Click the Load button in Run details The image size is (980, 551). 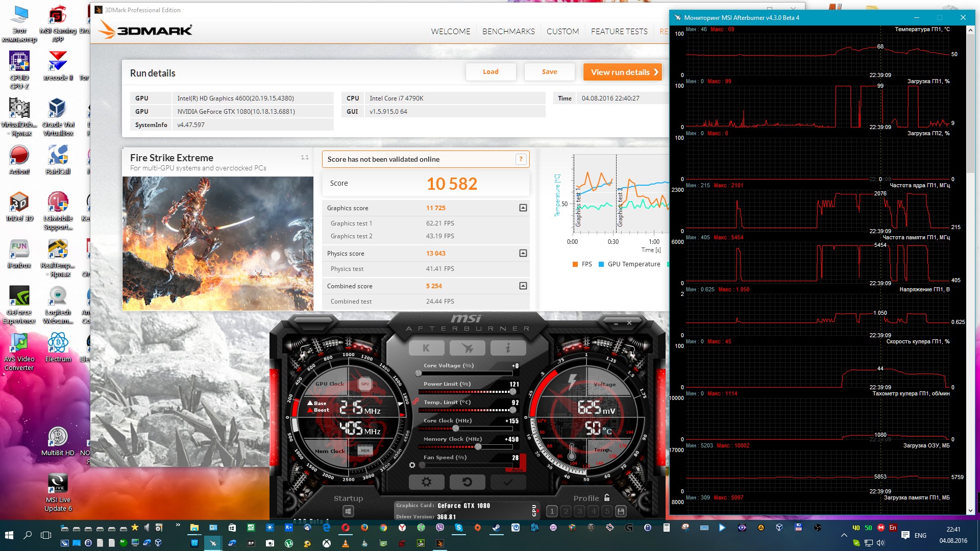click(x=491, y=72)
